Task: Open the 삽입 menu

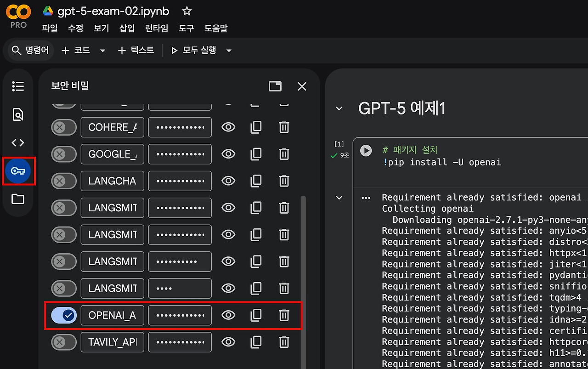Action: 127,28
